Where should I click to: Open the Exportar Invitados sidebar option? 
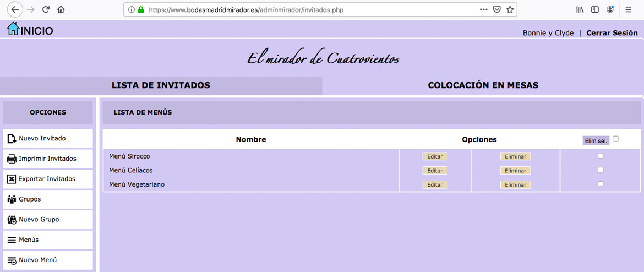[x=48, y=179]
